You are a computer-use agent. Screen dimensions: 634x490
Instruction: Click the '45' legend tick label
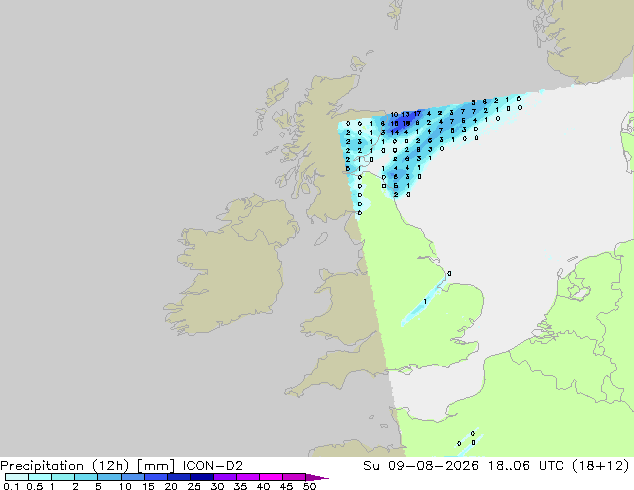tap(286, 486)
